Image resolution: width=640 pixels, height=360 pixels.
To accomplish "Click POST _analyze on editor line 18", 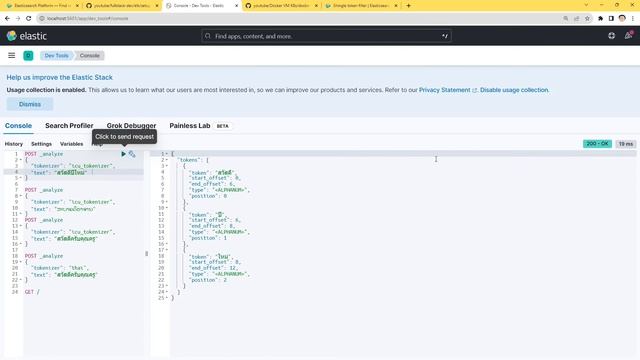I will tap(44, 256).
